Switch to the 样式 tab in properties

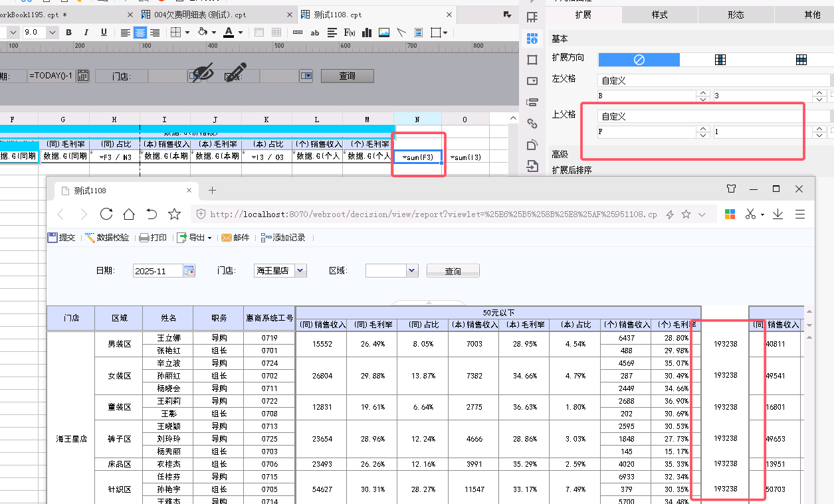(660, 15)
